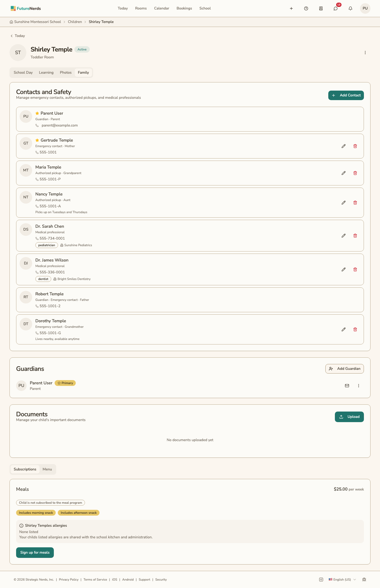Delete Maria Temple's contact

[355, 173]
